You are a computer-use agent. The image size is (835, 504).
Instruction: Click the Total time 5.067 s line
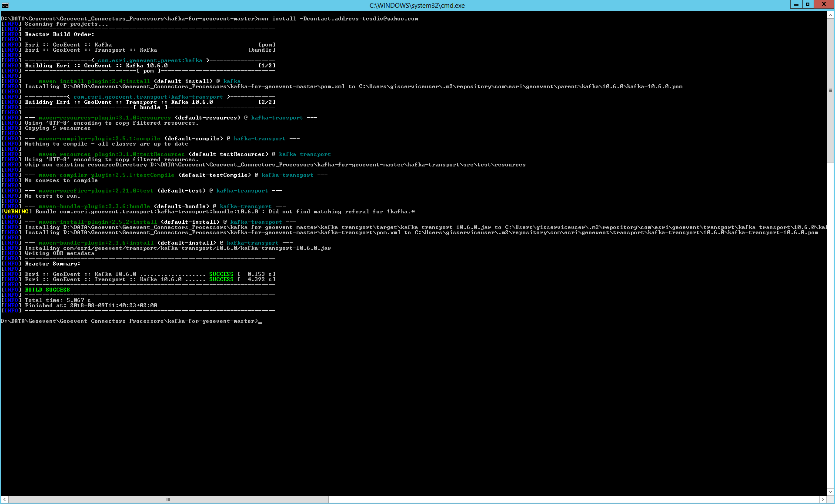tap(58, 300)
